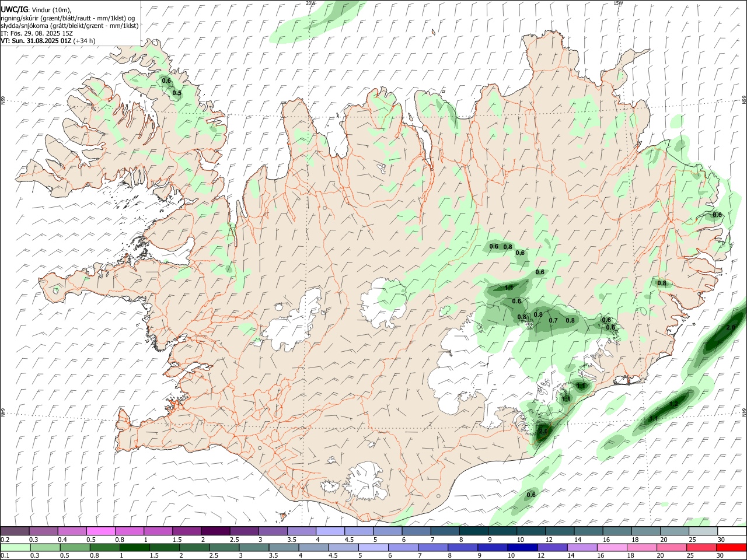Click the upper teal swatch labeled 9
747x560 pixels.
tap(501, 531)
